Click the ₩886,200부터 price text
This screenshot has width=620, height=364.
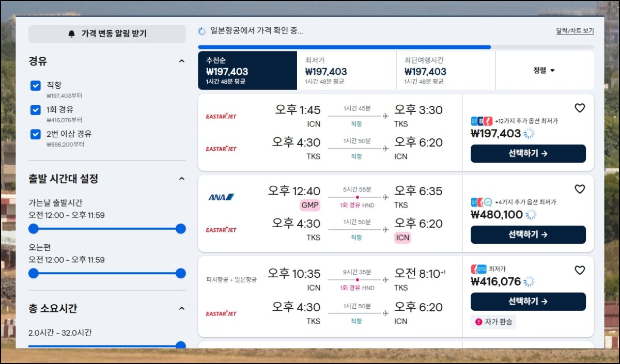[x=66, y=145]
